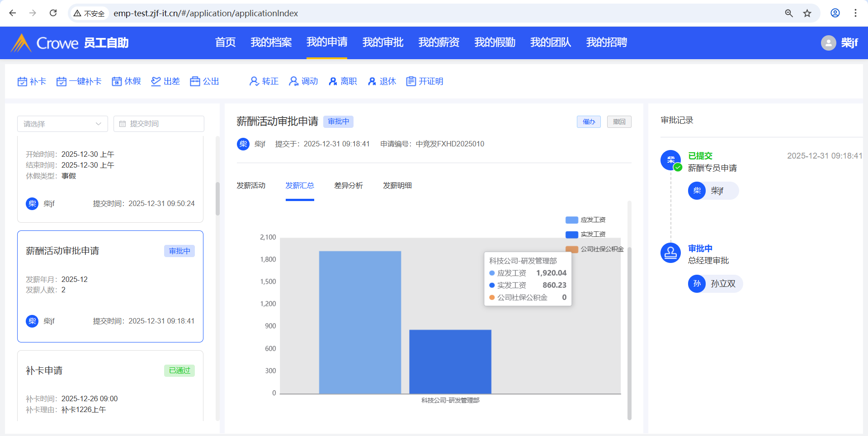Click the 公出 briefcase icon
The height and width of the screenshot is (436, 868).
(195, 81)
